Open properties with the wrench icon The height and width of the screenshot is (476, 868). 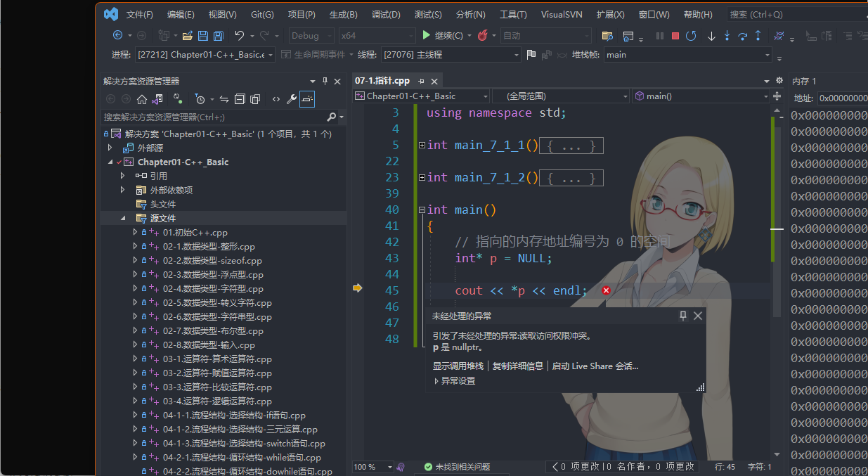point(292,99)
